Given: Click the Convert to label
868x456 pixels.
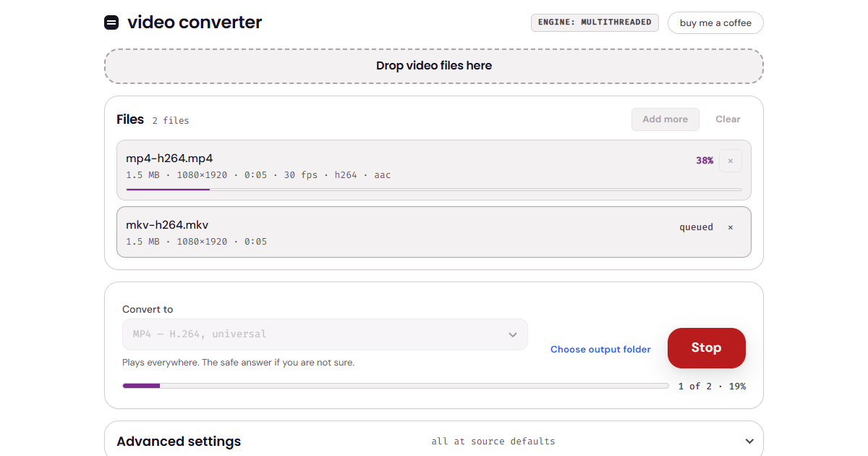Looking at the screenshot, I should point(148,309).
